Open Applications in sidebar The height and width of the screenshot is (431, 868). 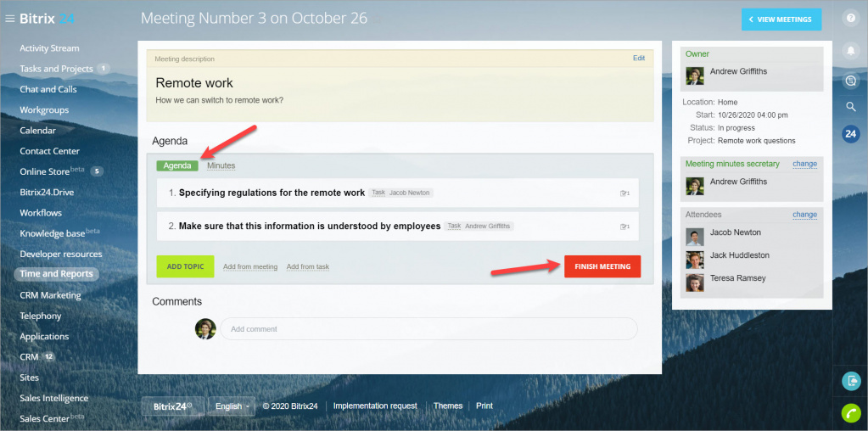pyautogui.click(x=44, y=336)
